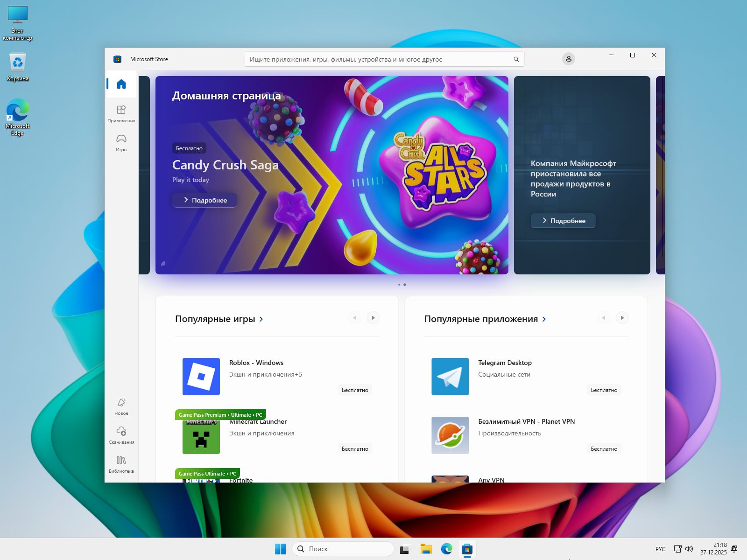The width and height of the screenshot is (747, 560).
Task: Click the user profile account icon
Action: 568,59
